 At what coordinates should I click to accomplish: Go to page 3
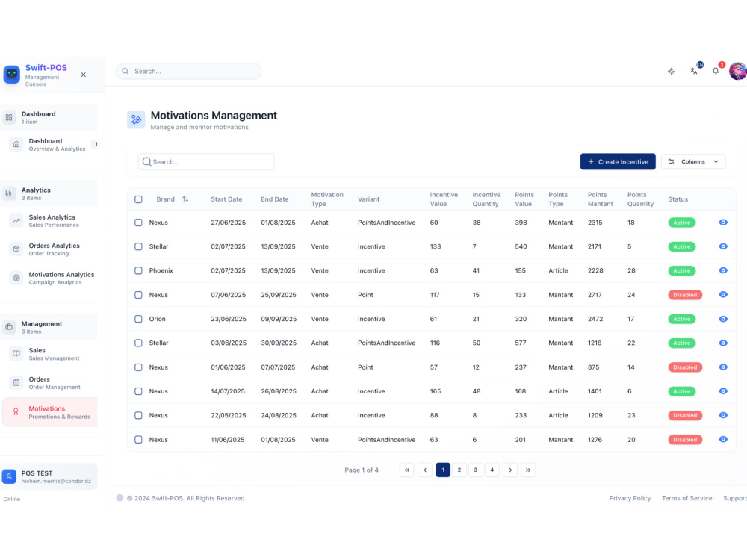pyautogui.click(x=475, y=470)
